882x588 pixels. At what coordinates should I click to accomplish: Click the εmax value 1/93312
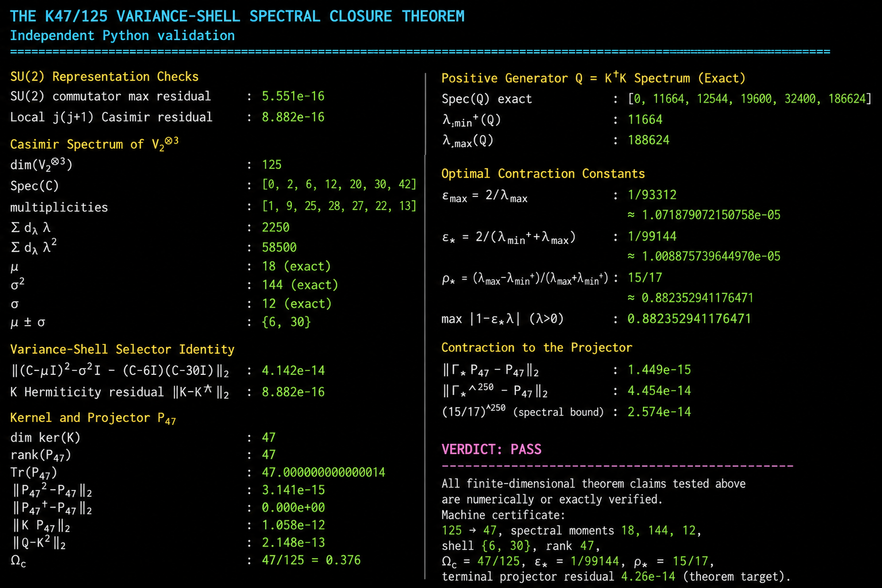(x=652, y=195)
